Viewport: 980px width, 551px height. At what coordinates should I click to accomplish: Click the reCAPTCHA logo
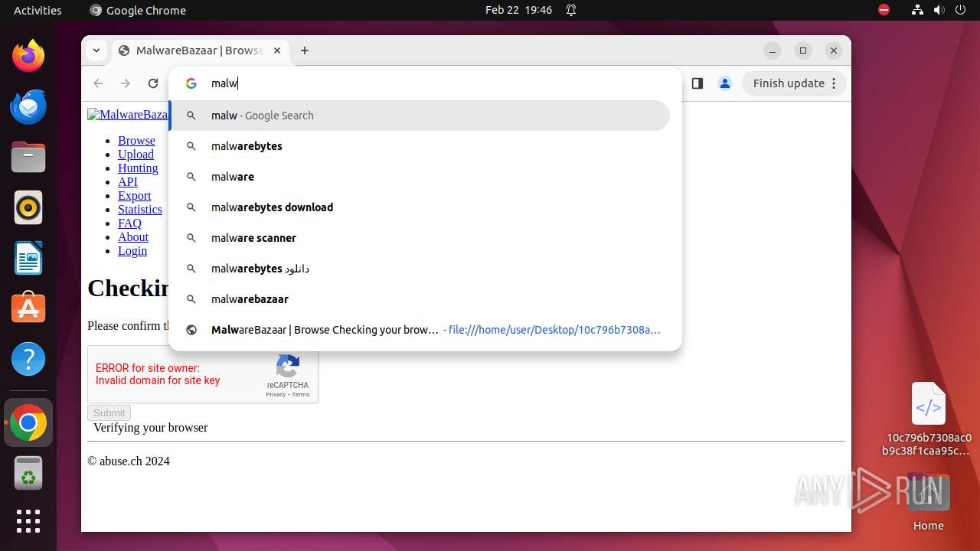[x=288, y=366]
